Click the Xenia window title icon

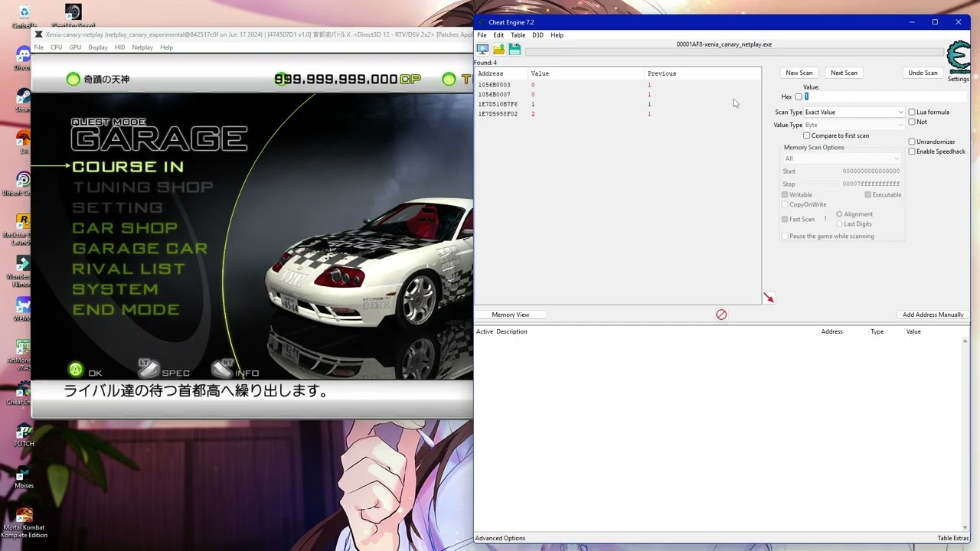click(39, 34)
